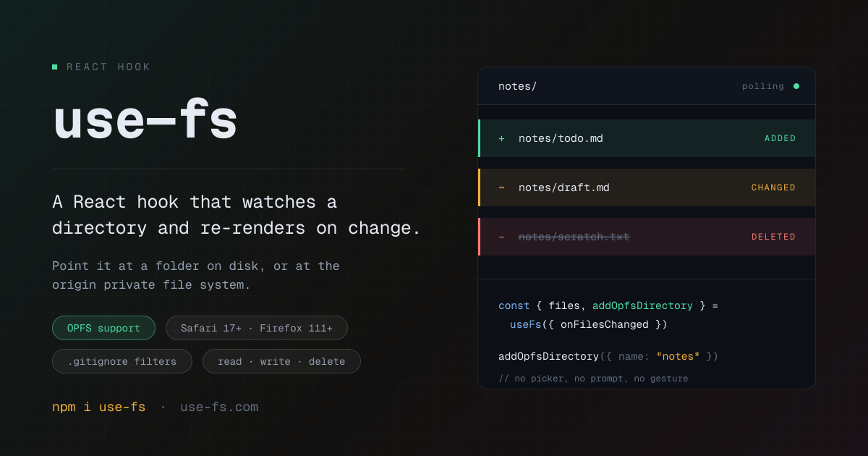Click the large use-fs heading
The height and width of the screenshot is (456, 868).
[145, 121]
